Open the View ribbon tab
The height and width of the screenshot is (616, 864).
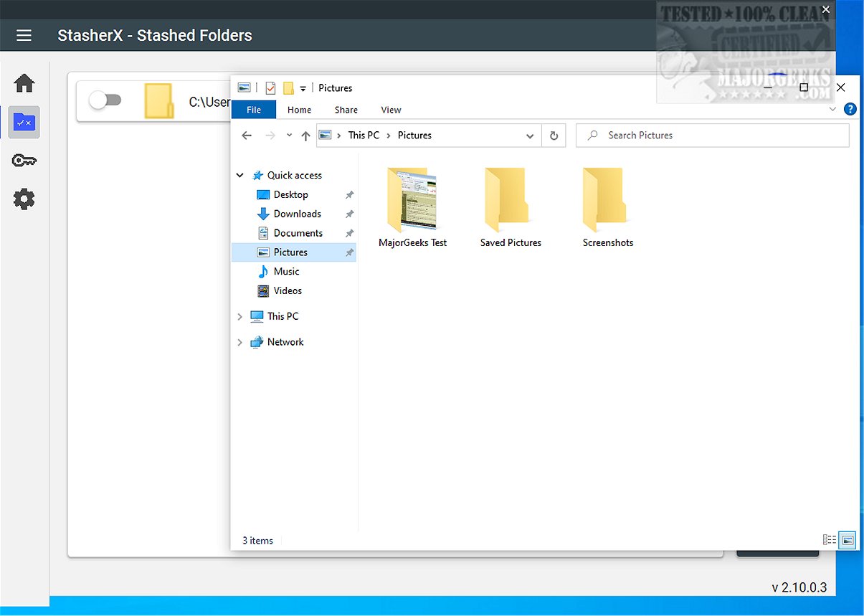(391, 110)
